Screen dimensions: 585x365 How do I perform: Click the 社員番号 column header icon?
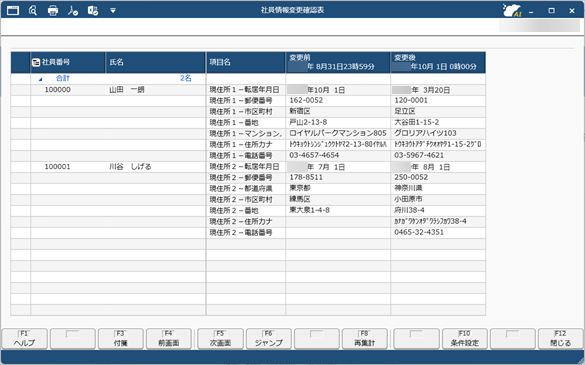[36, 62]
